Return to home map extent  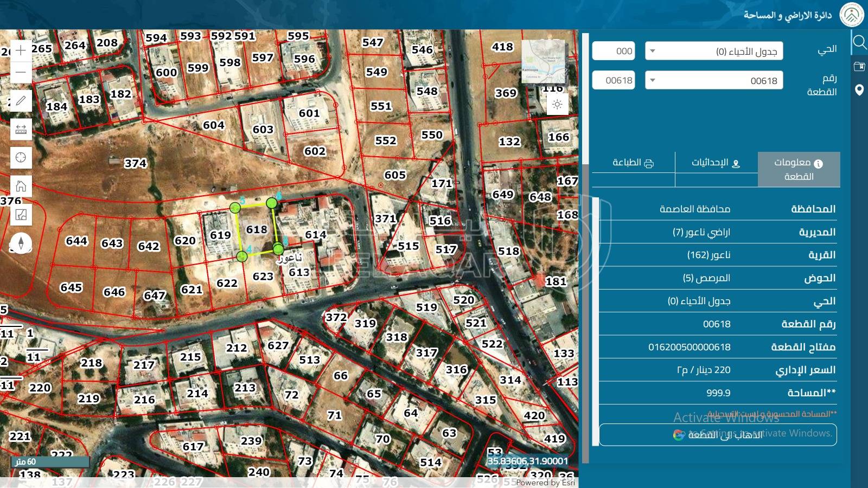coord(21,186)
